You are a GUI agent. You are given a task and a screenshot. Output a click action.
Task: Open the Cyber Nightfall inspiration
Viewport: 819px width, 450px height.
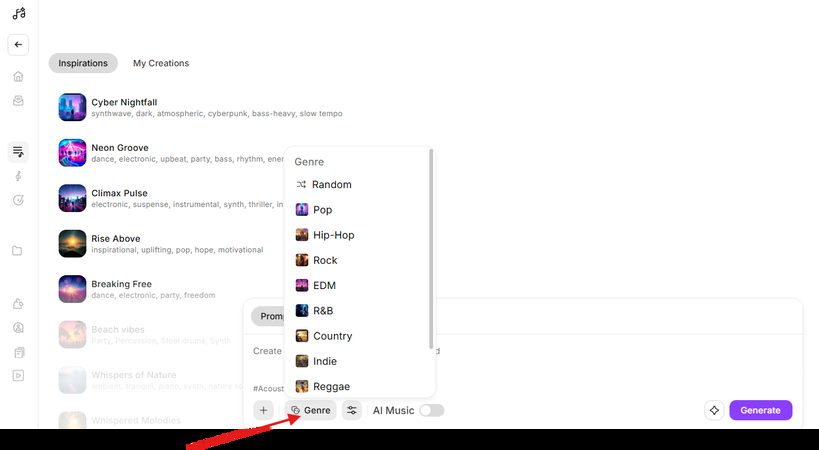(x=123, y=102)
